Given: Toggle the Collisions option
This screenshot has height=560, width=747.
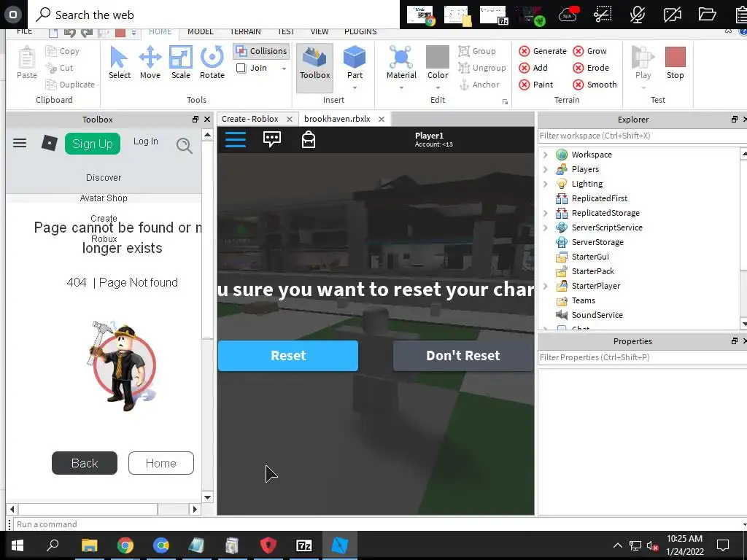Looking at the screenshot, I should point(262,51).
